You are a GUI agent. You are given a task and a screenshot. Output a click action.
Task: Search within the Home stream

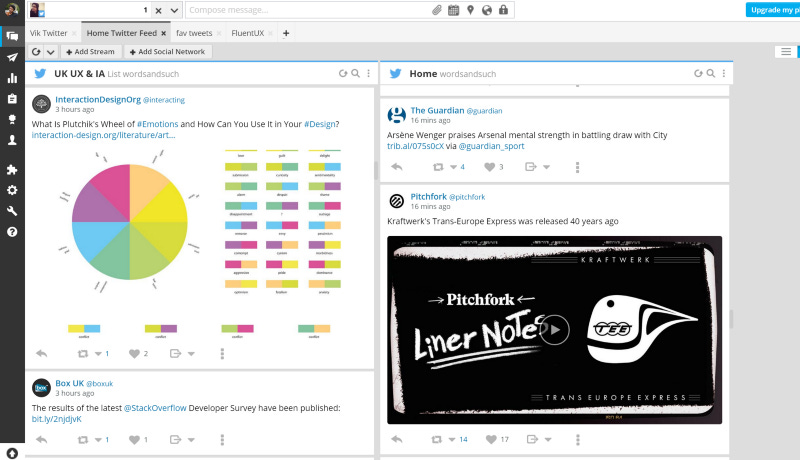click(711, 73)
